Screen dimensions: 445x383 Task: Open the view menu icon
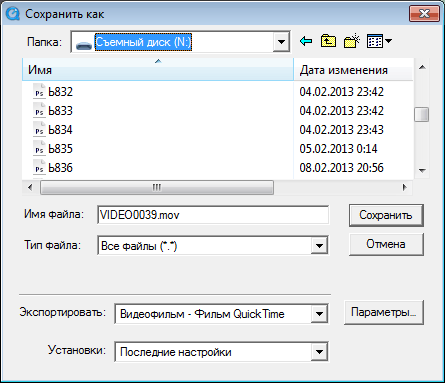(x=375, y=41)
